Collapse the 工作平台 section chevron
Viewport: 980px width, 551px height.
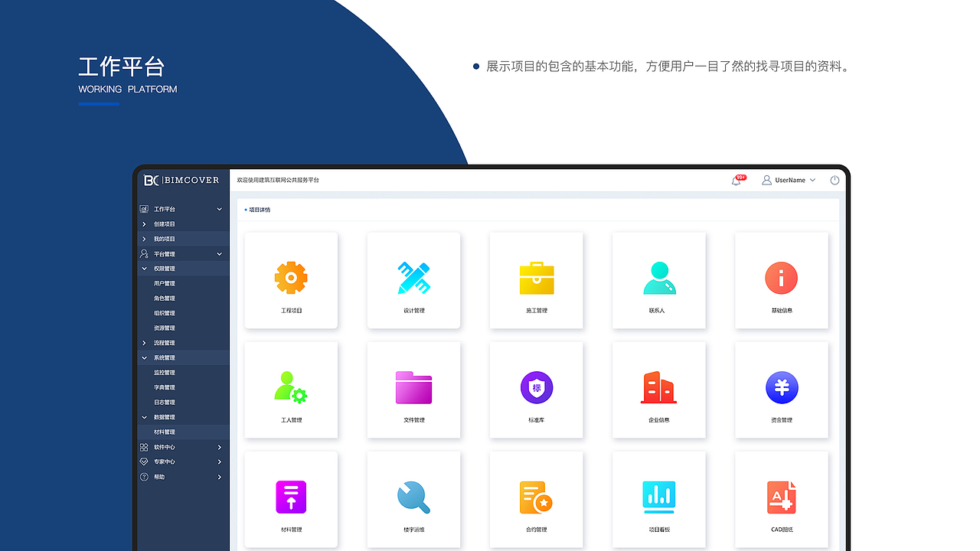point(219,209)
